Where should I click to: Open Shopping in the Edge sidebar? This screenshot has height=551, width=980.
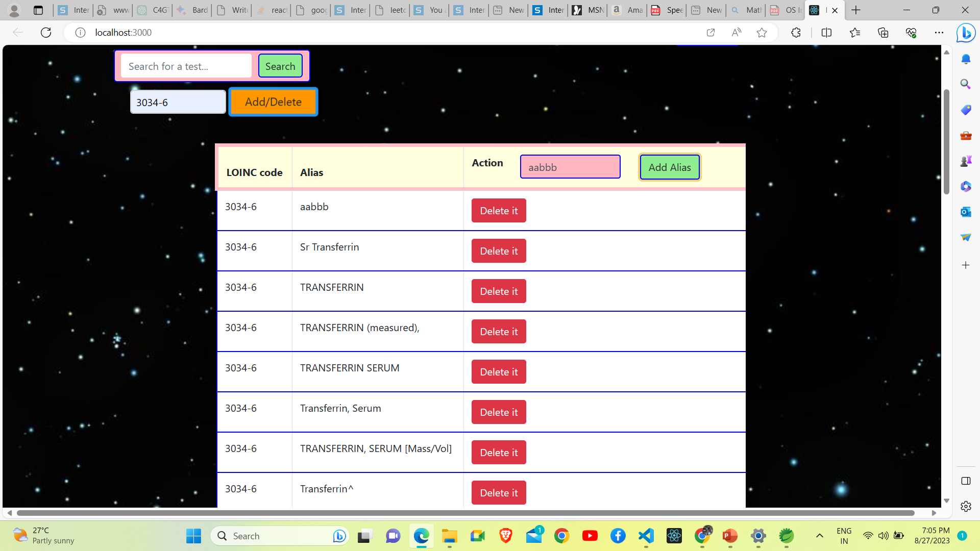966,110
